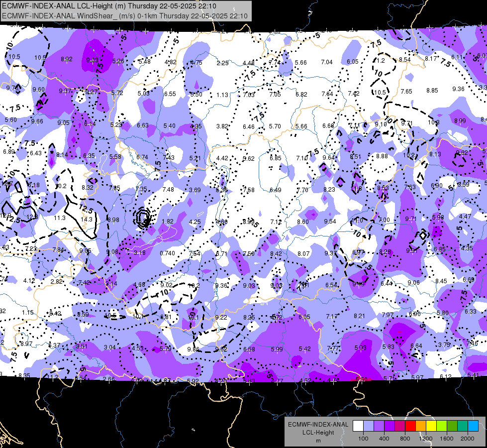Select the teal legend color box

coord(463,426)
